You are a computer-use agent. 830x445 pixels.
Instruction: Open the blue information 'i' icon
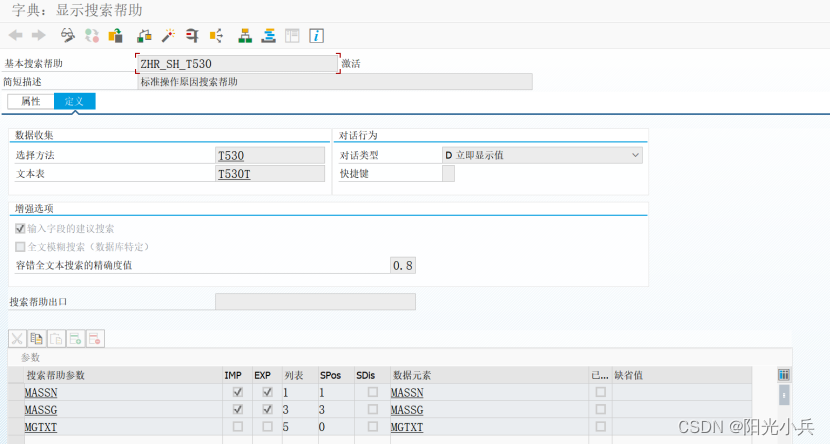(317, 35)
